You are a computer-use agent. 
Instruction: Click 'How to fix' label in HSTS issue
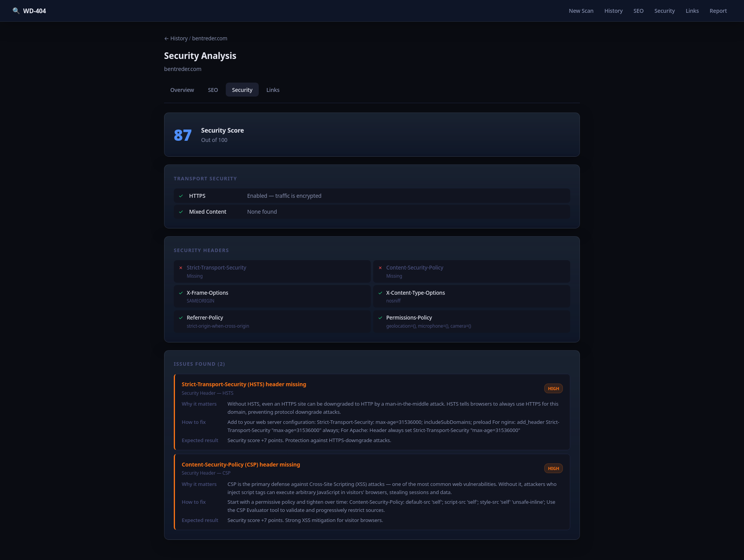194,422
